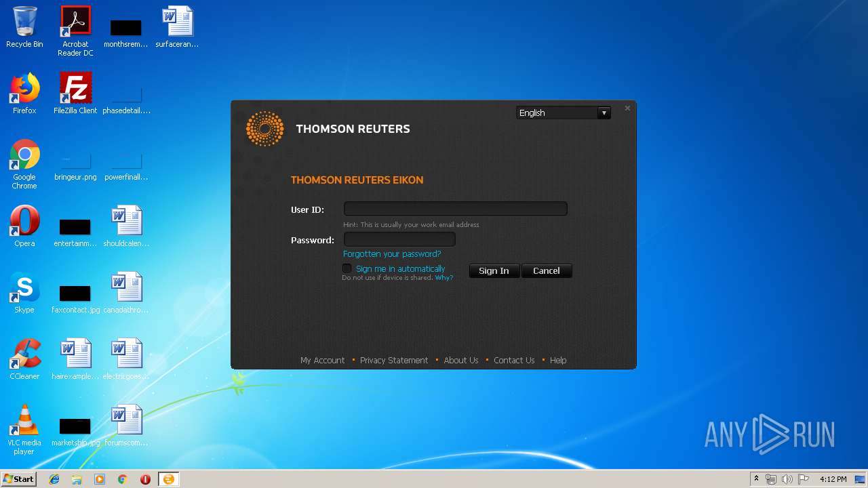Close the Eikon login dialog

click(627, 108)
